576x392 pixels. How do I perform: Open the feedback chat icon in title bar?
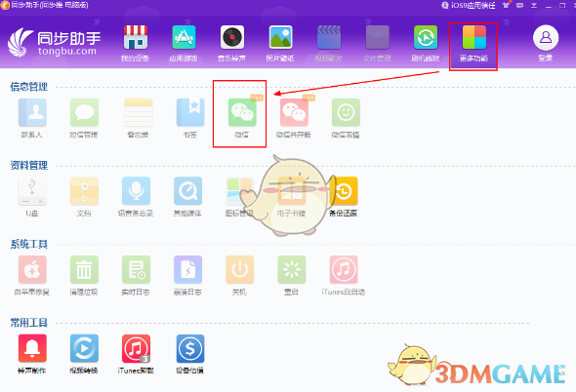(x=519, y=5)
